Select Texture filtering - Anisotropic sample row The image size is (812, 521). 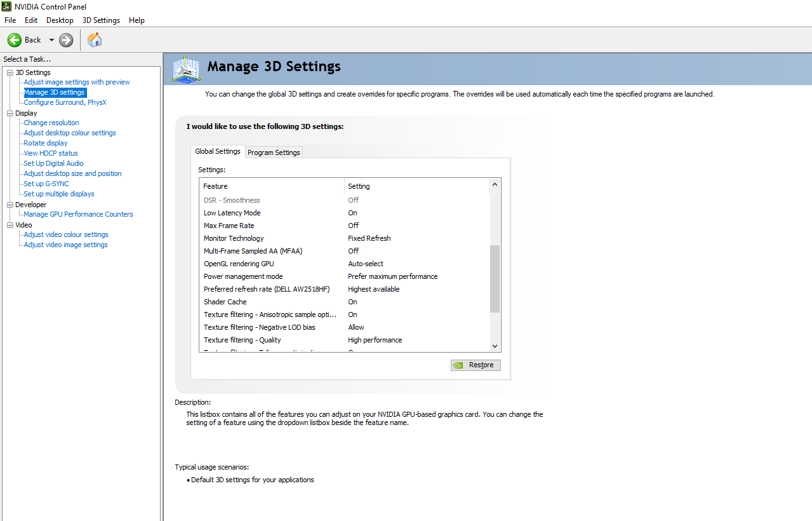click(x=345, y=315)
